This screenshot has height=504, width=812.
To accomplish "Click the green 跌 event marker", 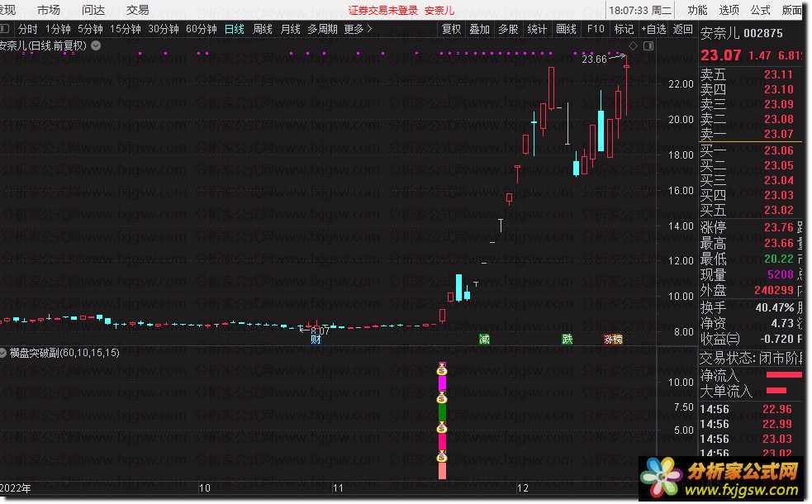I will 567,340.
